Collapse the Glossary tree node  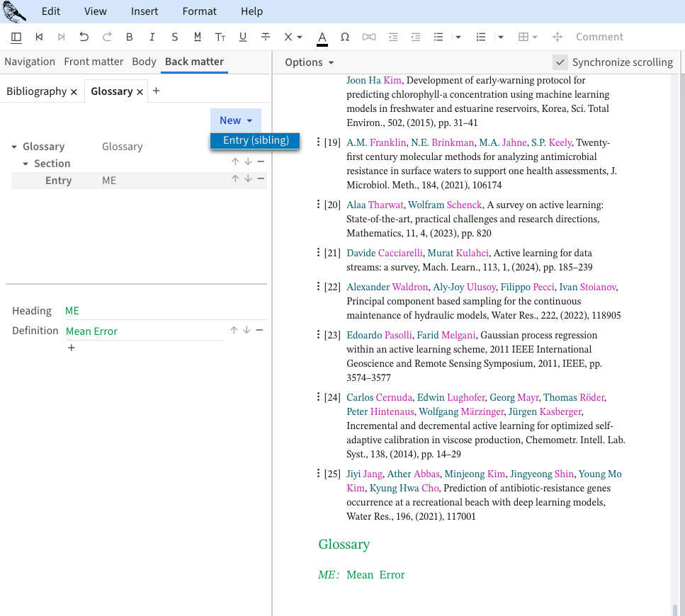[x=15, y=147]
